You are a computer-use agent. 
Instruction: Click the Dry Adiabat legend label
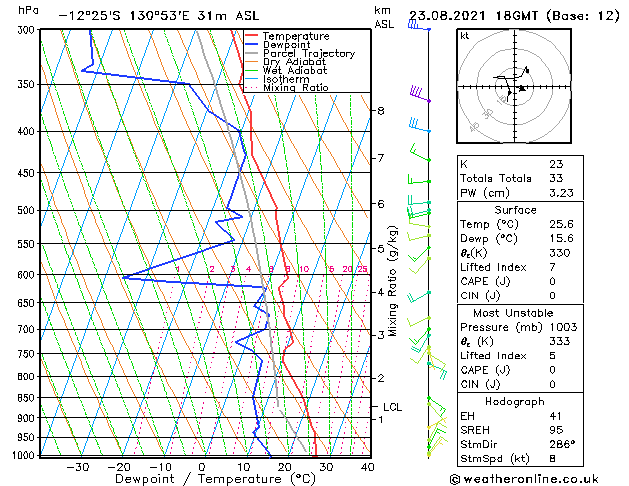click(294, 62)
